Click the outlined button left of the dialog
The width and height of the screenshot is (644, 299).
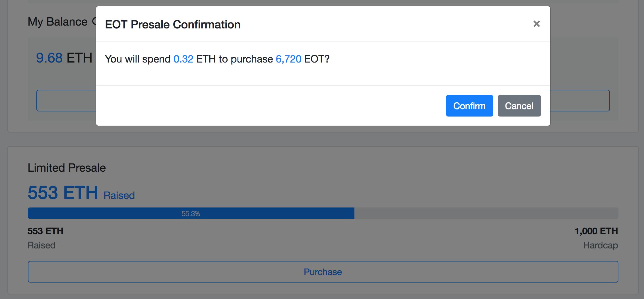66,101
